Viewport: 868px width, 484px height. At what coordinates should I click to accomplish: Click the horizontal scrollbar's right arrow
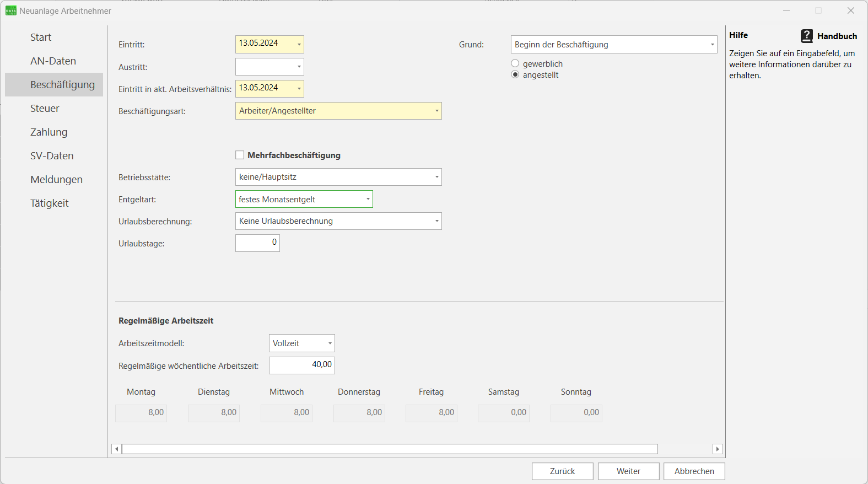[x=718, y=449]
